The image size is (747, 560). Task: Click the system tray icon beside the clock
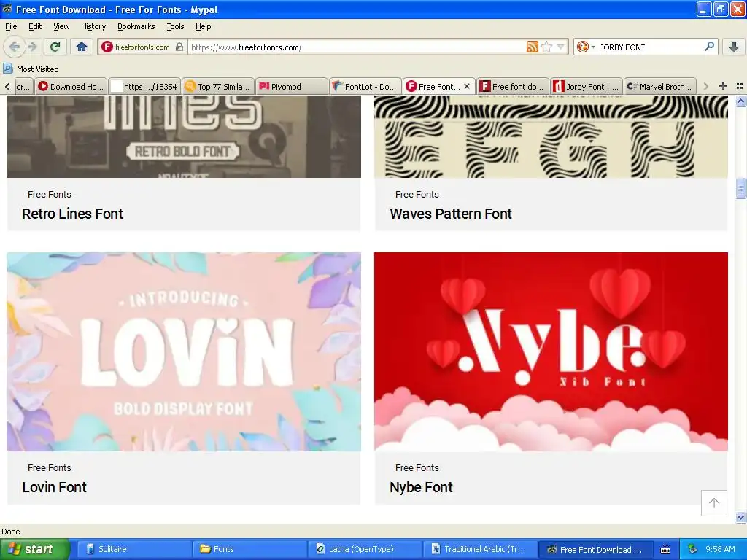pos(693,549)
